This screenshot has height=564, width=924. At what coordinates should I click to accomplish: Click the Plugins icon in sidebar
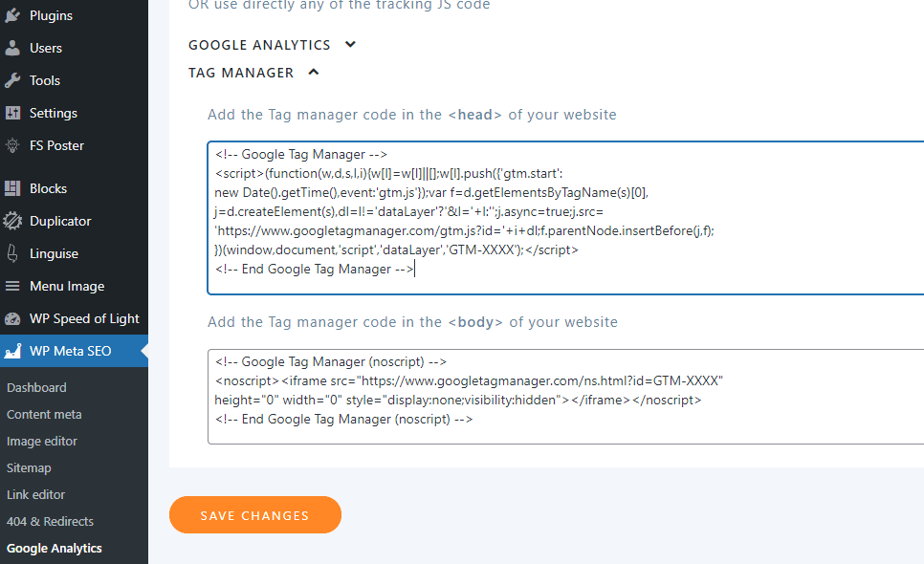[12, 15]
